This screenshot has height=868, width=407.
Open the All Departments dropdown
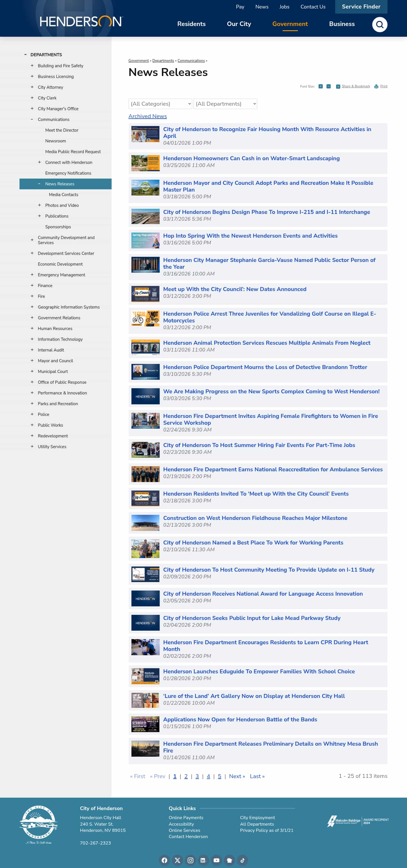225,104
